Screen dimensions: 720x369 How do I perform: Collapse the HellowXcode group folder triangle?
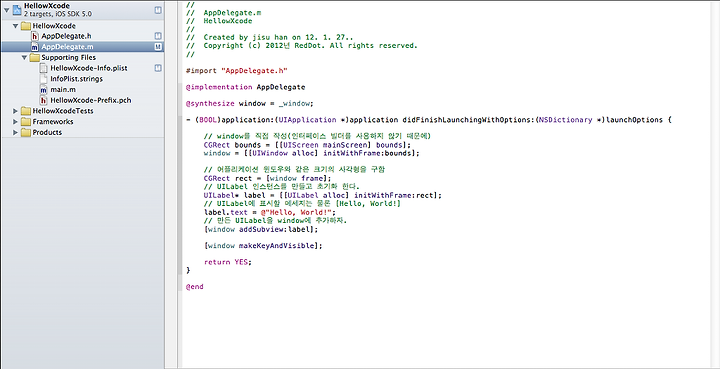coord(16,26)
